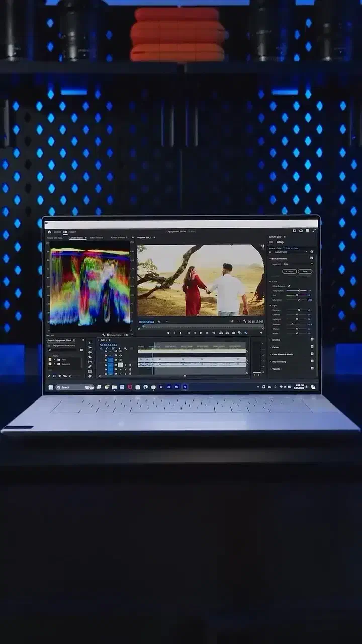
Task: Click the Temperature slider handle
Action: click(x=299, y=290)
